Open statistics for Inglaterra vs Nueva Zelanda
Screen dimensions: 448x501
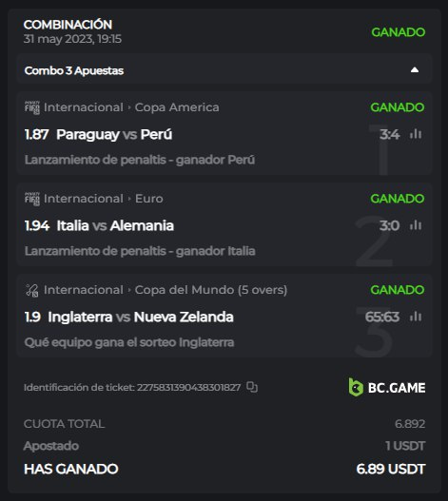[x=416, y=317]
